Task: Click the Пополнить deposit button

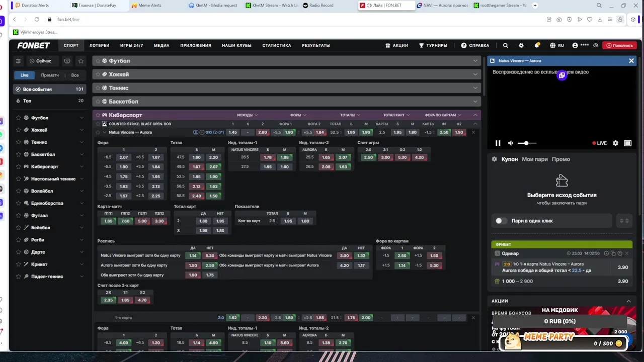Action: [619, 45]
